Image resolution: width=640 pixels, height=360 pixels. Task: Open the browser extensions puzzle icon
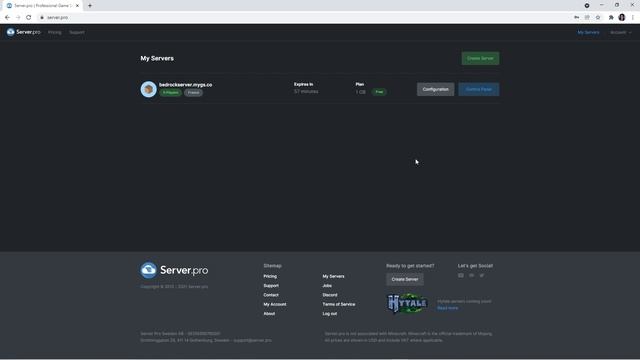pos(611,18)
